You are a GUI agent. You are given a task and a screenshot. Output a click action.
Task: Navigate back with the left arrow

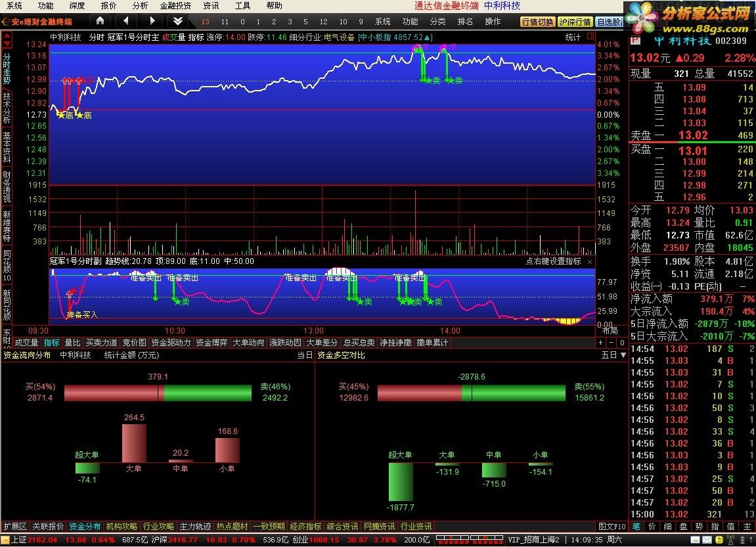126,21
